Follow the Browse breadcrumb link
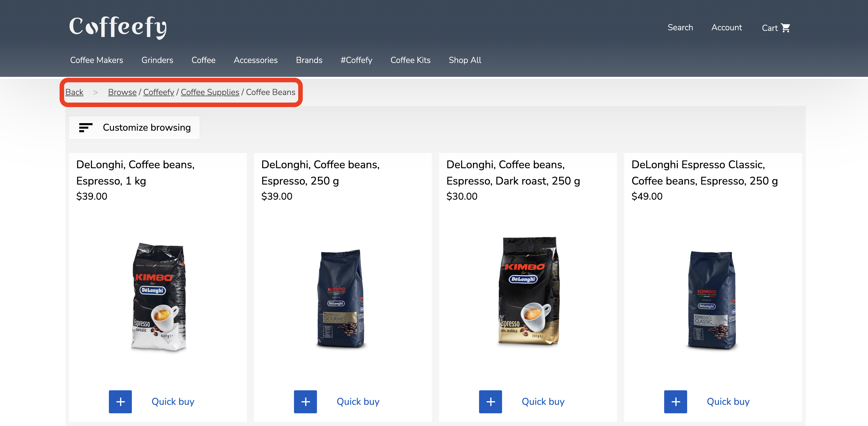This screenshot has height=426, width=868. pos(122,92)
